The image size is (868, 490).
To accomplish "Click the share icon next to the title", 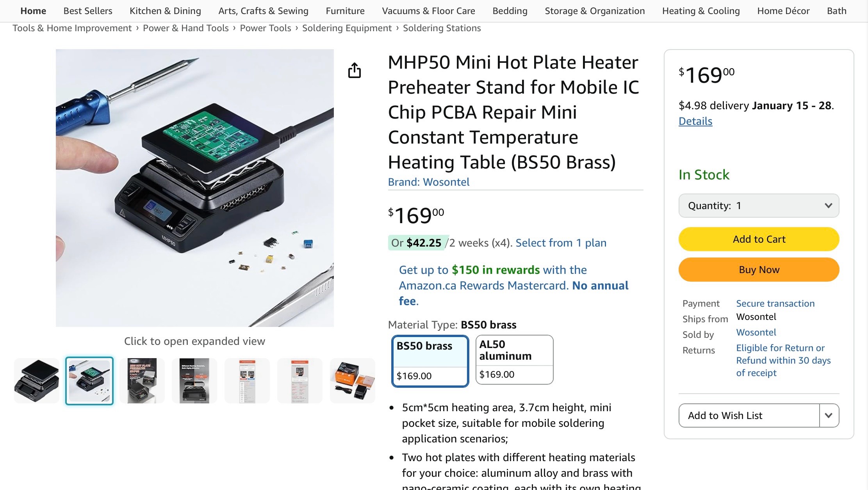I will pyautogui.click(x=355, y=71).
